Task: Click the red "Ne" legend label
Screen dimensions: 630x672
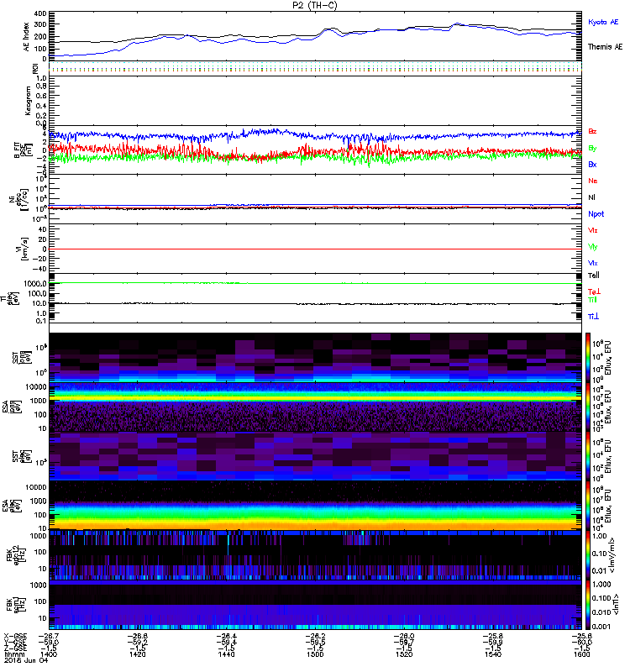Action: coord(593,181)
